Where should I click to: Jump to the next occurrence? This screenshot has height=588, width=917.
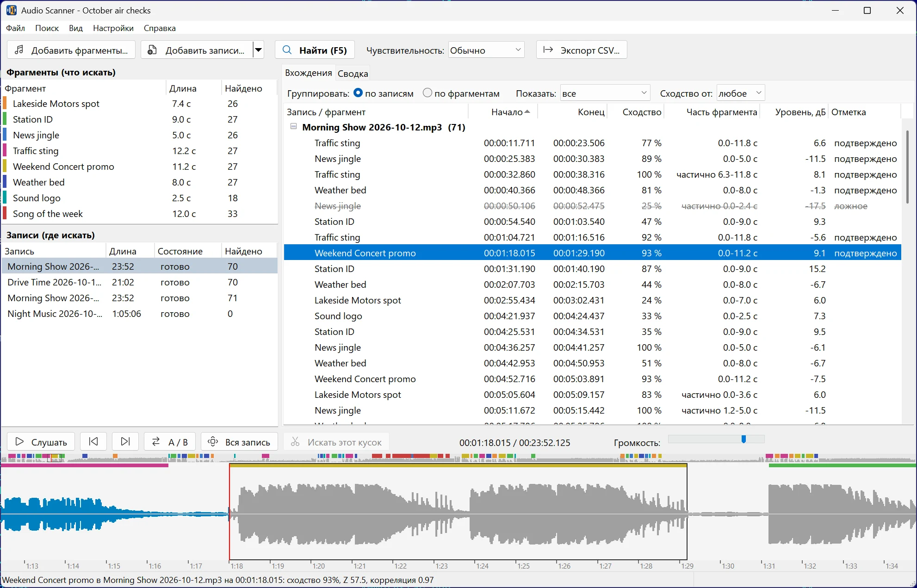(125, 441)
